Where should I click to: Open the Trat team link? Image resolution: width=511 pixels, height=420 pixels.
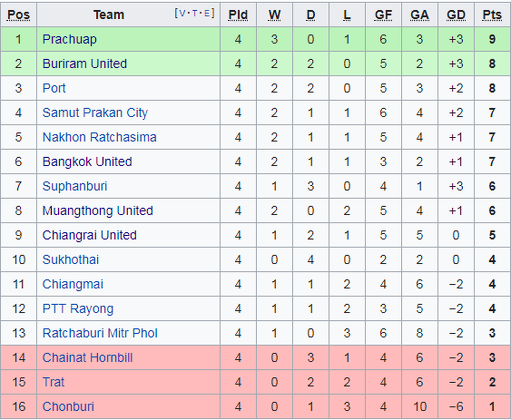53,382
